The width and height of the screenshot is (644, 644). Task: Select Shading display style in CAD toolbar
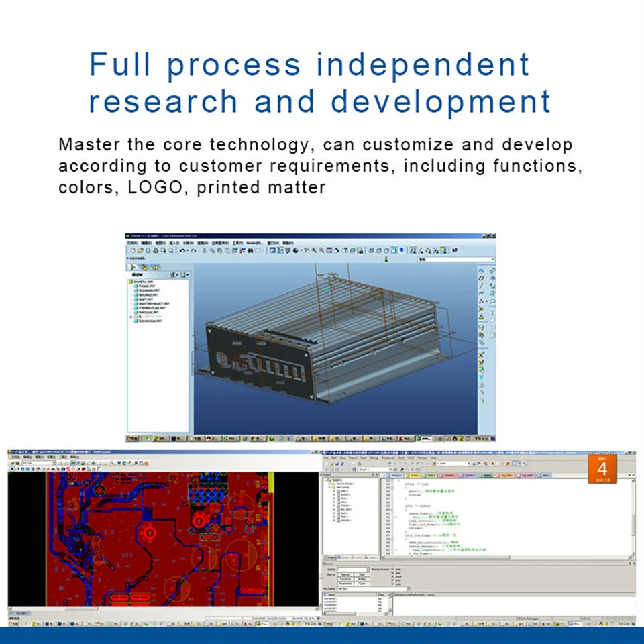coord(394,250)
